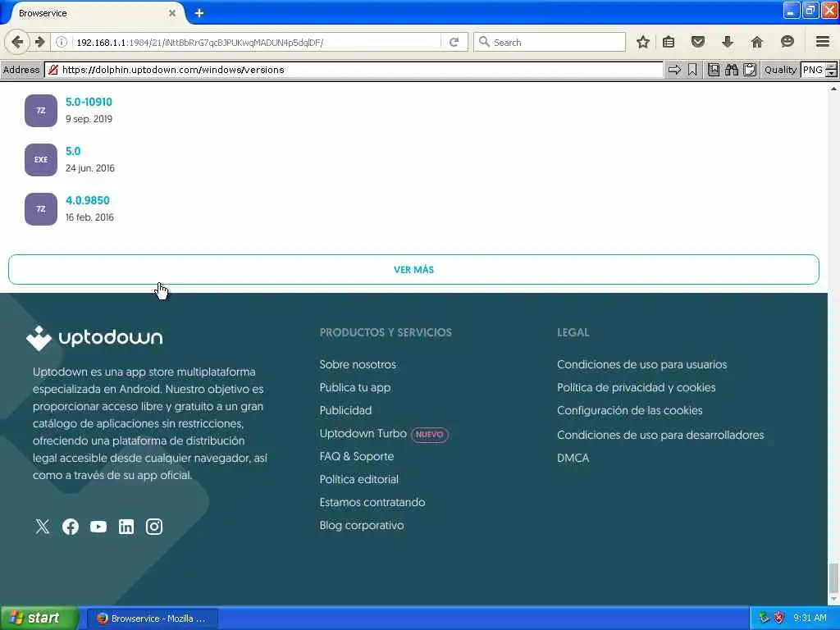Click the 7Z icon for version 4.0.9850
Screen dimensions: 840x630
point(41,209)
